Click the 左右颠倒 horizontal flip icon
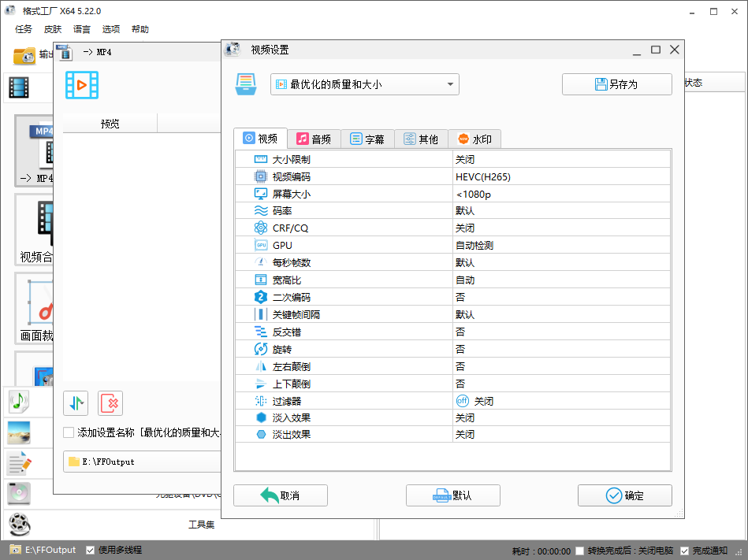 (x=260, y=366)
